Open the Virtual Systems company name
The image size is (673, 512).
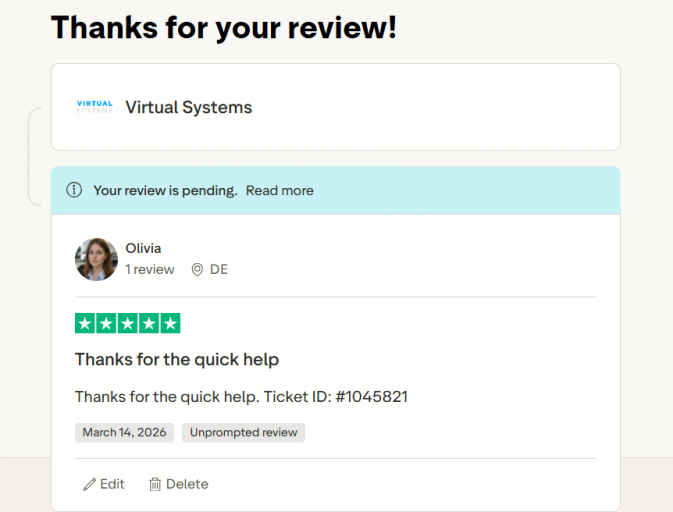188,107
